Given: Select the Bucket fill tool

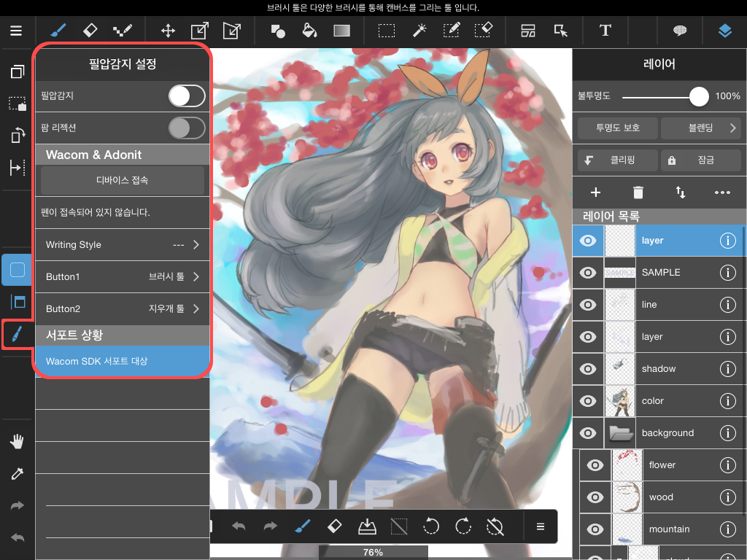Looking at the screenshot, I should [x=309, y=31].
